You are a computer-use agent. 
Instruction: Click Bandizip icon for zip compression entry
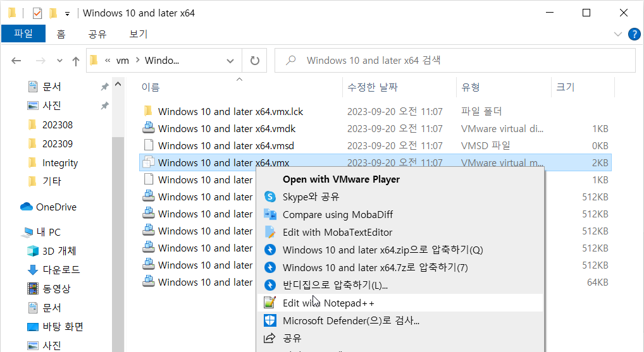click(270, 250)
